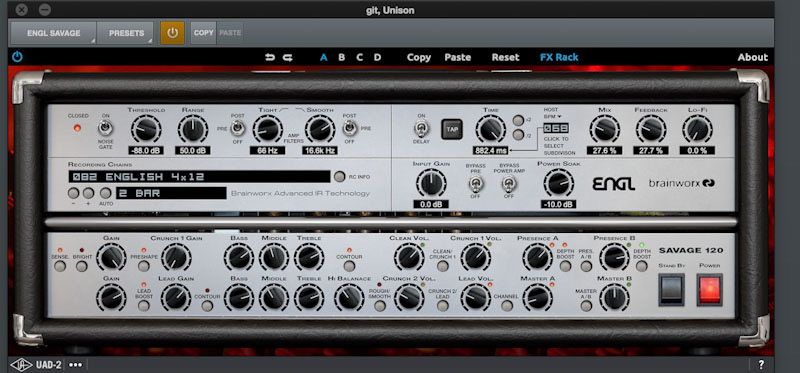The height and width of the screenshot is (373, 800).
Task: Click the -88.0 dB threshold value
Action: [x=146, y=151]
